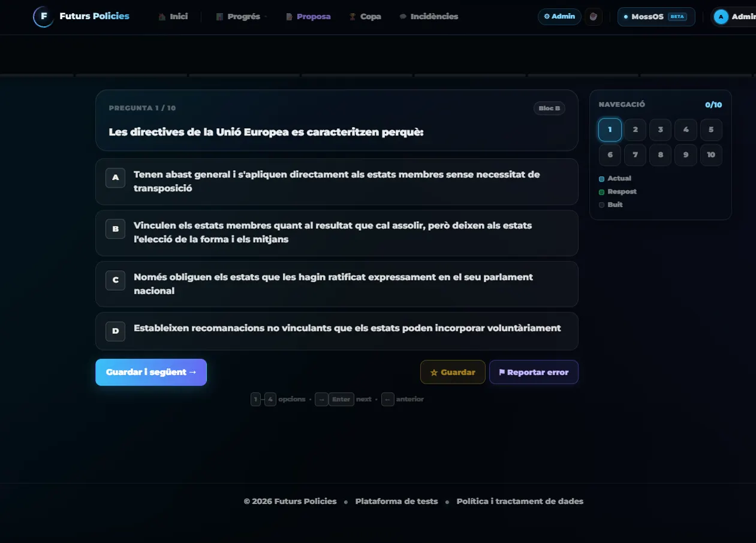
Task: Select question 10 in navigation panel
Action: click(711, 155)
